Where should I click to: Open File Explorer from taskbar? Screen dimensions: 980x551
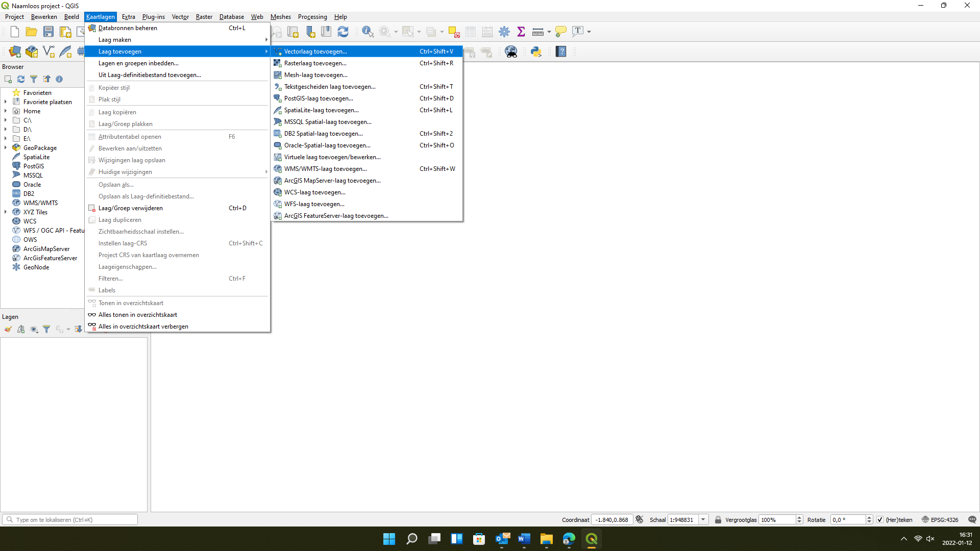[x=546, y=539]
